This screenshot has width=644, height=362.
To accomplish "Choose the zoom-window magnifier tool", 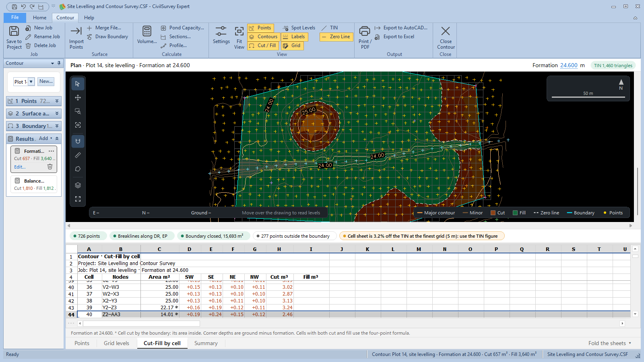I will (78, 111).
